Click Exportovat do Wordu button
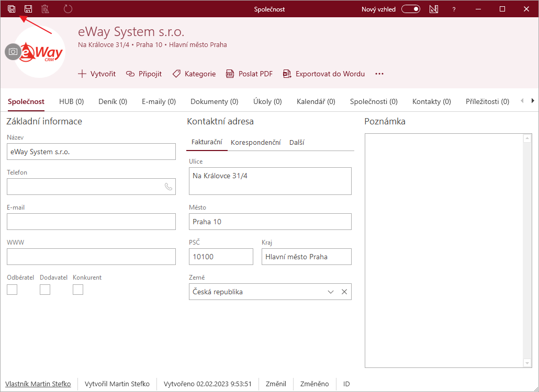Image resolution: width=539 pixels, height=392 pixels. click(x=324, y=74)
